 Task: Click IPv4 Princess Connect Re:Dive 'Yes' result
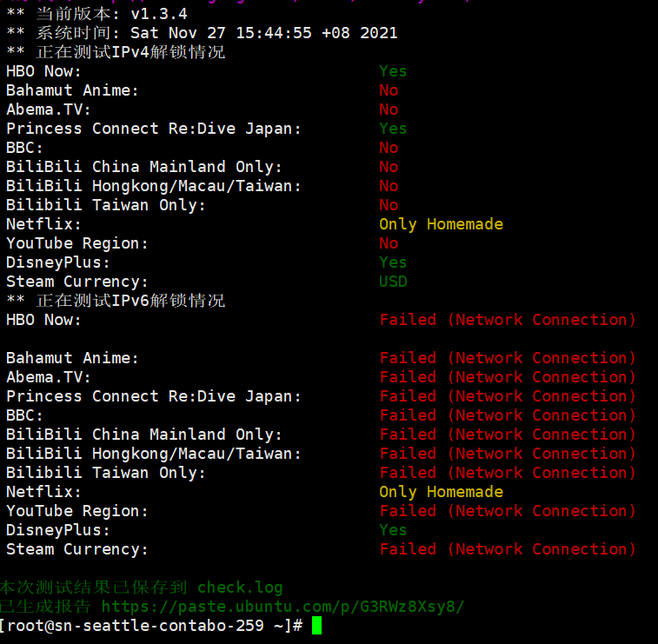coord(393,129)
